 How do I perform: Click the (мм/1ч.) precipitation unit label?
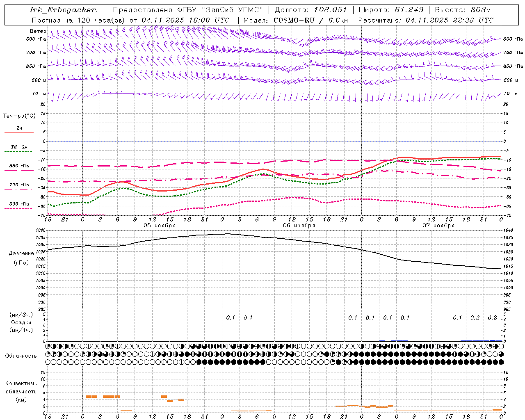coord(21,330)
